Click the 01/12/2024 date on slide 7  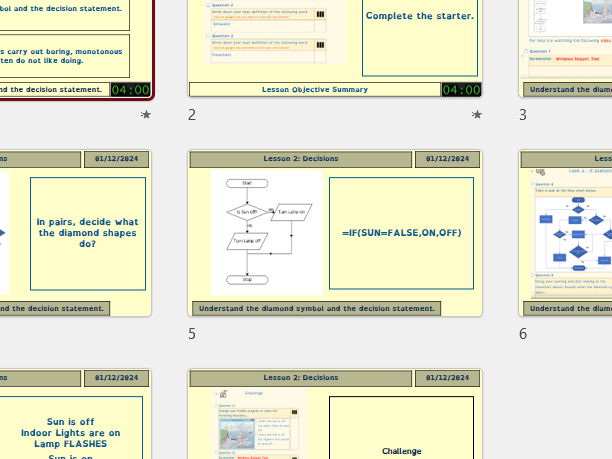116,378
